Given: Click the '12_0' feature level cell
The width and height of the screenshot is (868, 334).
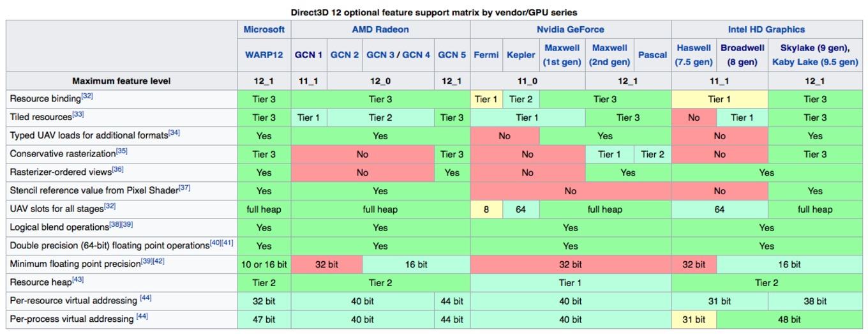Looking at the screenshot, I should pyautogui.click(x=380, y=81).
